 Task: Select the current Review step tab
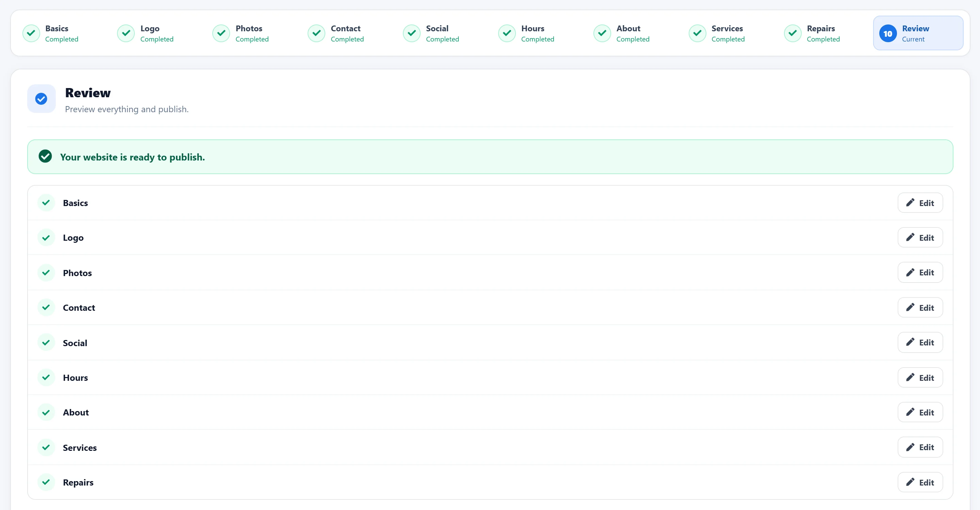(918, 33)
